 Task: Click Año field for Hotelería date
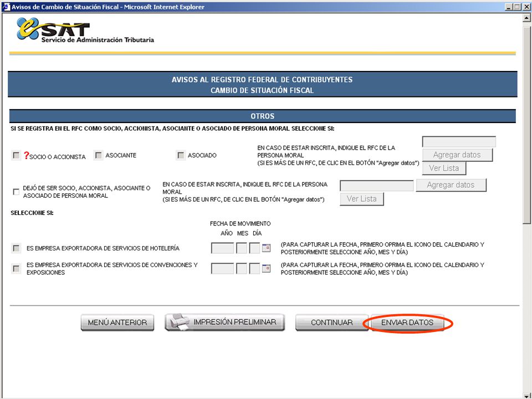[222, 248]
